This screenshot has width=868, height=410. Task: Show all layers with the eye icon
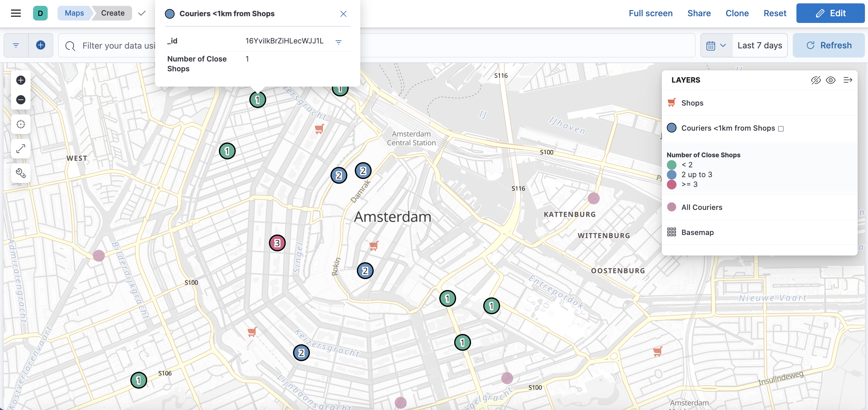pyautogui.click(x=831, y=80)
